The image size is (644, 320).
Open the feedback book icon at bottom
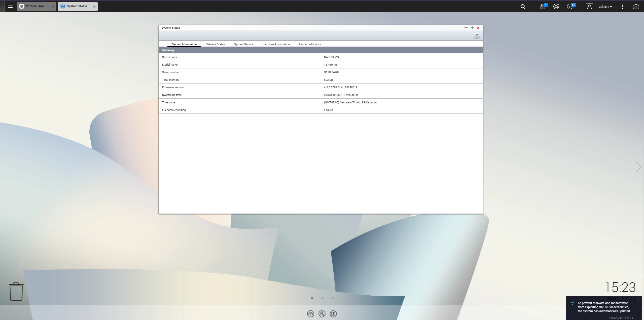pos(333,314)
